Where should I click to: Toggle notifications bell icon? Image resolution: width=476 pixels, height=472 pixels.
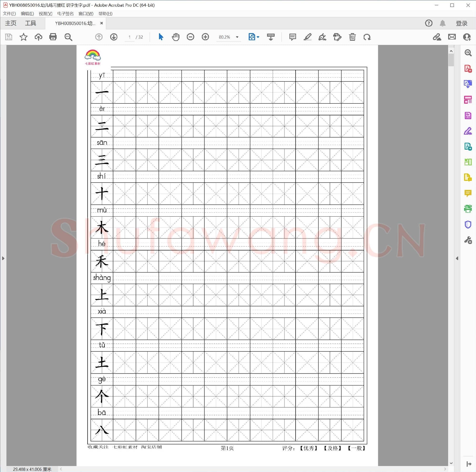point(442,23)
